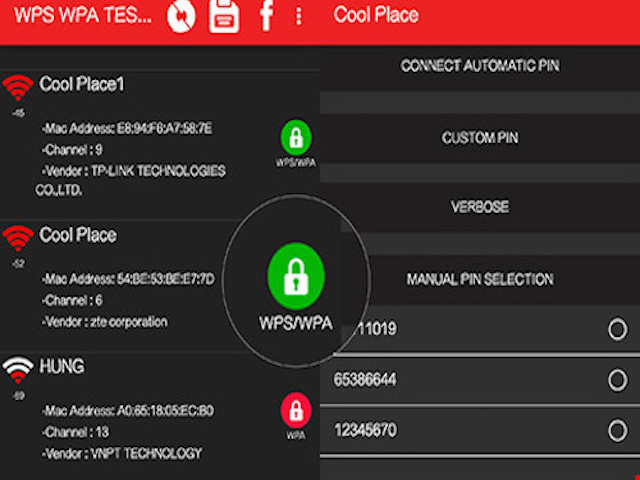This screenshot has height=480, width=640.
Task: Tap the refresh scan icon in header
Action: click(181, 17)
